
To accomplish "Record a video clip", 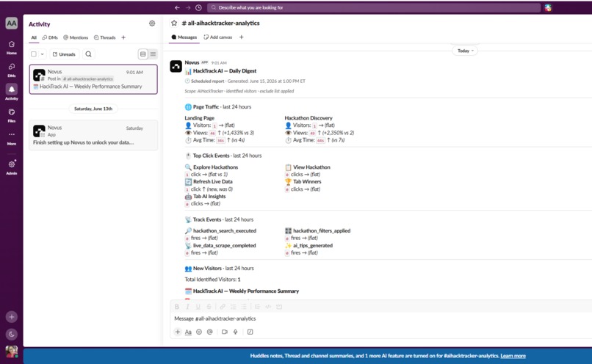I will 225,332.
